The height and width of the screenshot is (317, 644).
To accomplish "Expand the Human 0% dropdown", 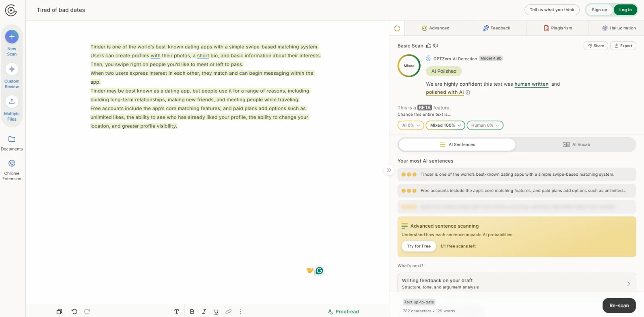I will [x=485, y=126].
